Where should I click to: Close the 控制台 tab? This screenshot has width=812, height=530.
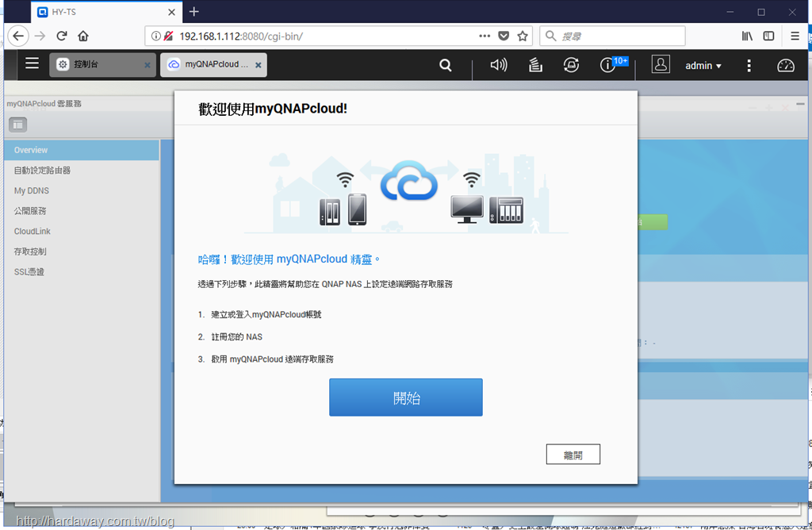tap(147, 65)
